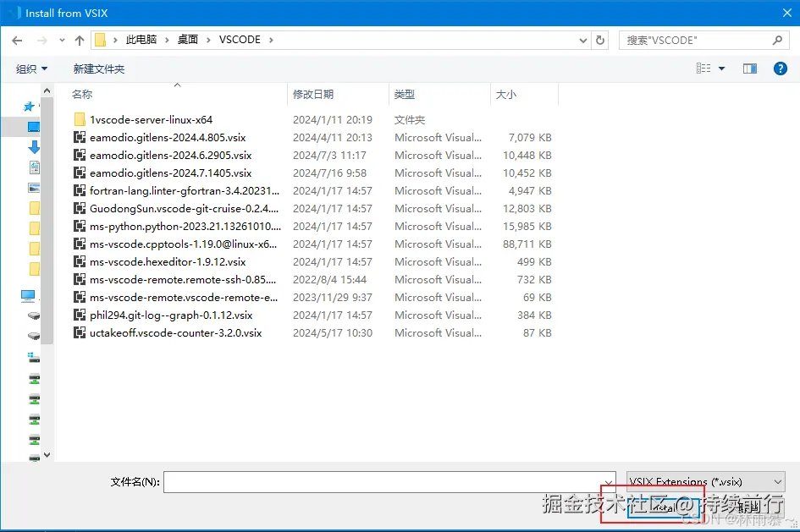
Task: Select the eamodio.gitlens-2024.6.2905.vsix file icon
Action: (x=80, y=155)
